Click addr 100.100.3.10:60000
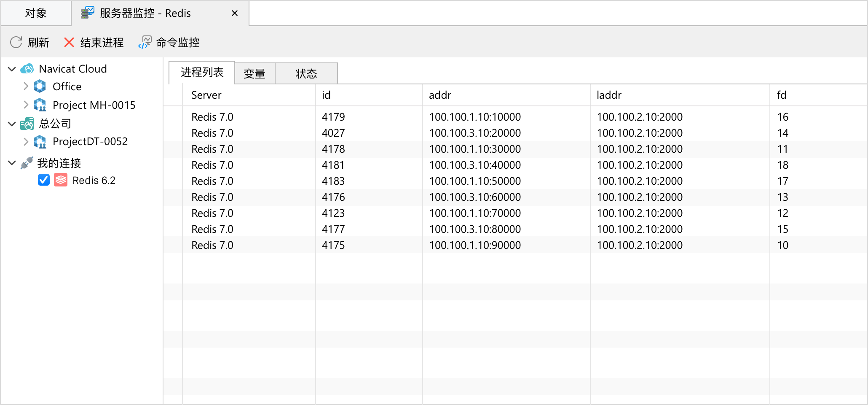Screen dimensions: 868x405 (x=475, y=197)
